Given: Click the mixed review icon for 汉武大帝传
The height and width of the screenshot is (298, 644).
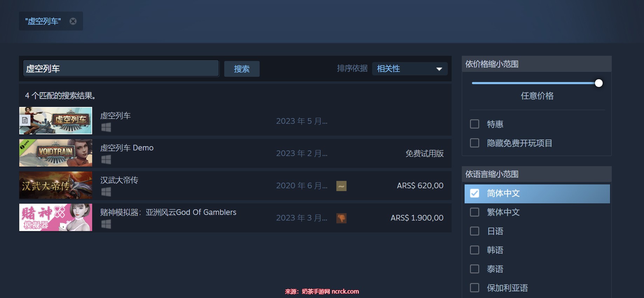Looking at the screenshot, I should pyautogui.click(x=341, y=186).
